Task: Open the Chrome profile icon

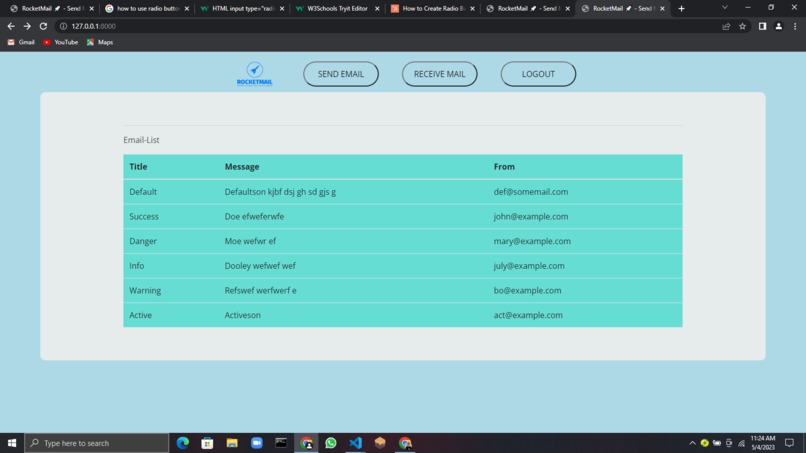Action: click(779, 26)
